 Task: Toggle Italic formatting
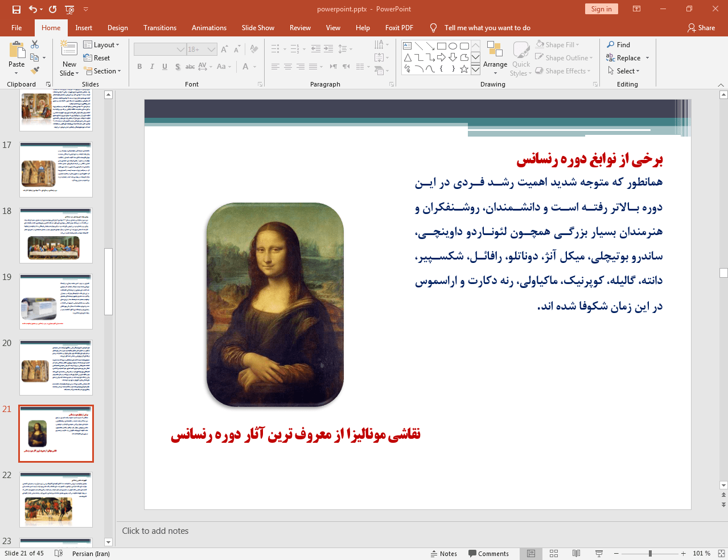152,67
